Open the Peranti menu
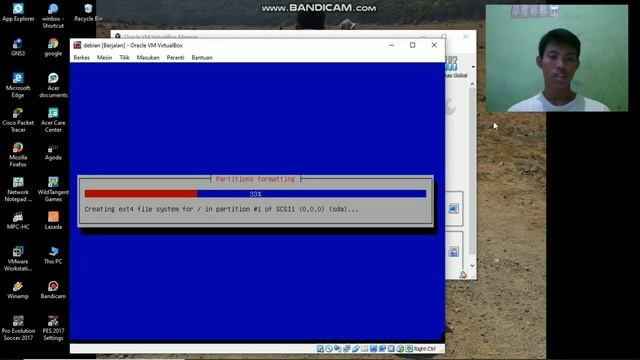 [x=175, y=58]
